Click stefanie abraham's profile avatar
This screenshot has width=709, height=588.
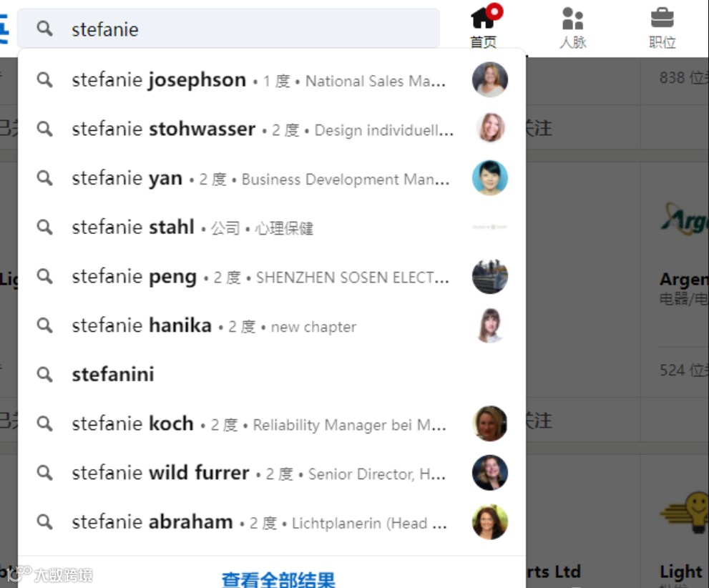point(489,522)
